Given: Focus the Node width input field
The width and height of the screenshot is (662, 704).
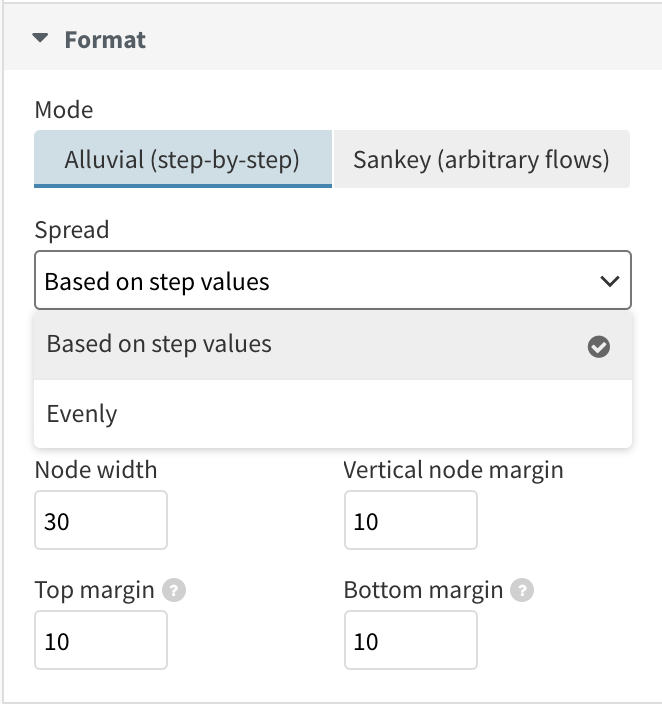Looking at the screenshot, I should coord(101,520).
